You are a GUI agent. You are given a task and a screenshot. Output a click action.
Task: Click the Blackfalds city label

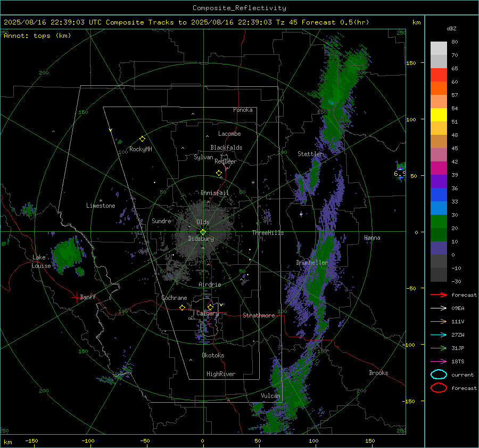(226, 148)
